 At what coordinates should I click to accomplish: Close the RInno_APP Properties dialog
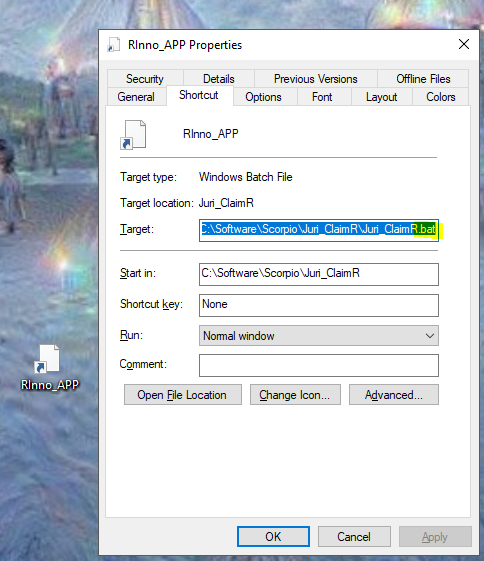pyautogui.click(x=464, y=44)
